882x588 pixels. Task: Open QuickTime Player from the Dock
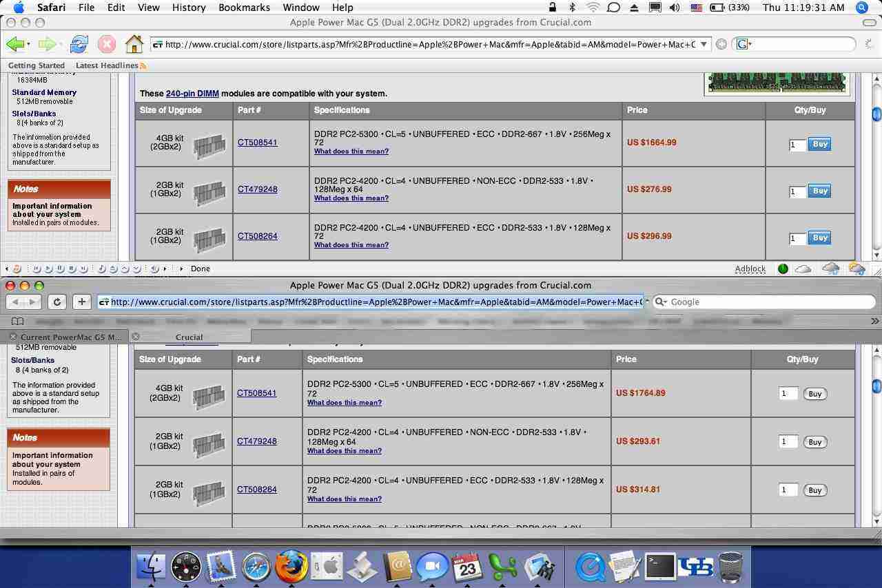point(590,567)
